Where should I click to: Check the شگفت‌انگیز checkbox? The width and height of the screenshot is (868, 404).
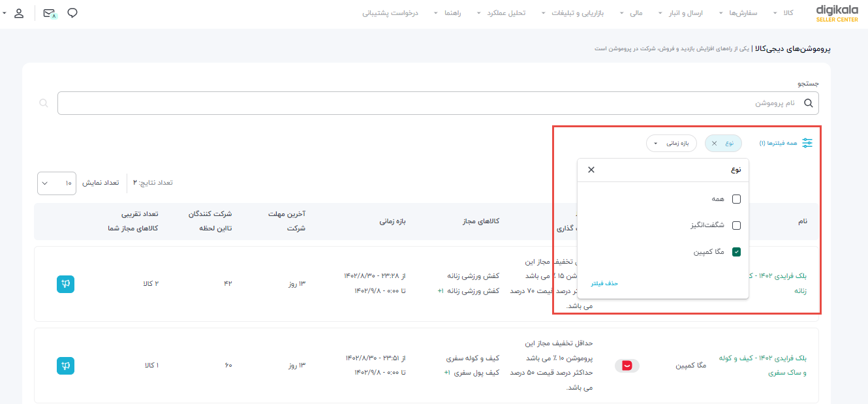click(737, 225)
